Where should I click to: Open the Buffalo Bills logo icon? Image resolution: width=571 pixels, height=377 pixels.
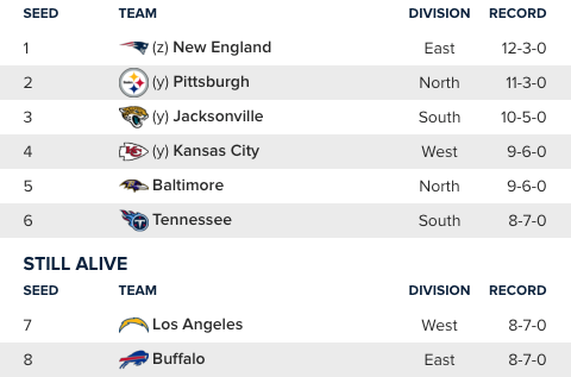point(134,359)
